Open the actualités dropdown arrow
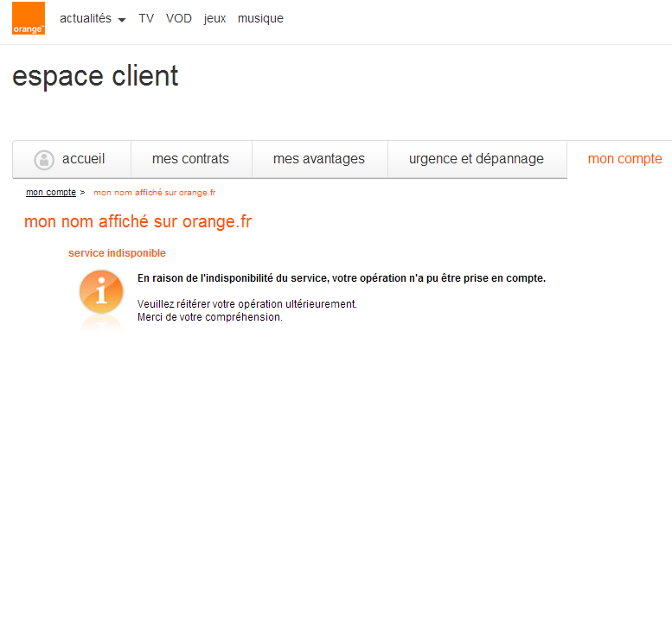The image size is (672, 637). point(122,20)
